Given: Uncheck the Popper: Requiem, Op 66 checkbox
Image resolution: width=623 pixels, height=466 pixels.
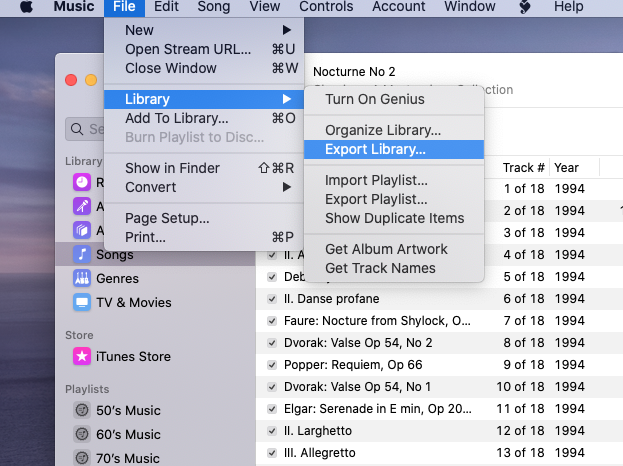Looking at the screenshot, I should [x=272, y=365].
